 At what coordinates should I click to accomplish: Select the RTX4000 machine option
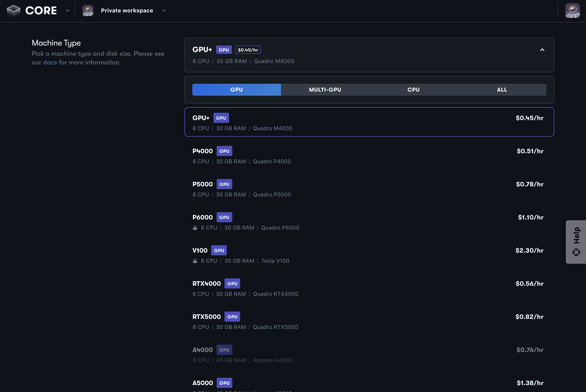[x=369, y=288]
